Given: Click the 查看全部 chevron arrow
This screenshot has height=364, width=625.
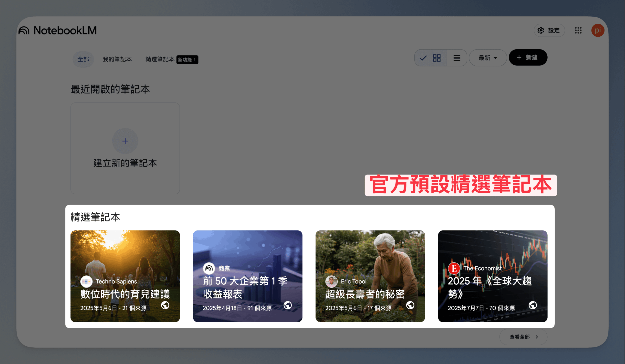Looking at the screenshot, I should [537, 337].
